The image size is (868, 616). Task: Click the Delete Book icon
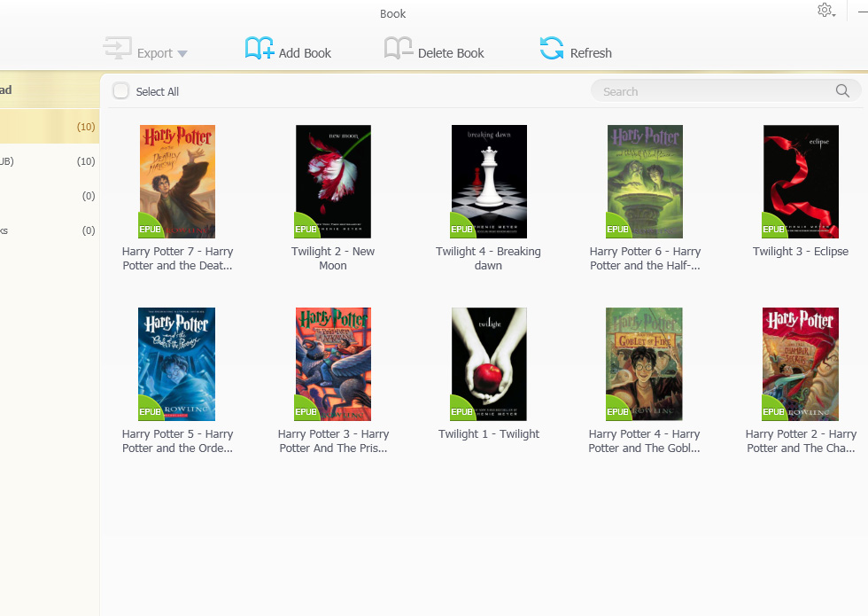[399, 48]
